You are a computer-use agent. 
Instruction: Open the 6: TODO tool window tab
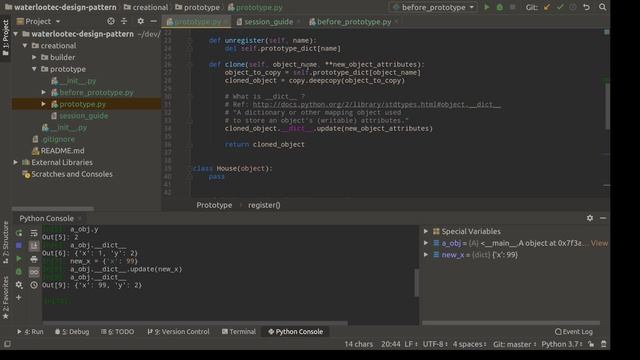(118, 332)
